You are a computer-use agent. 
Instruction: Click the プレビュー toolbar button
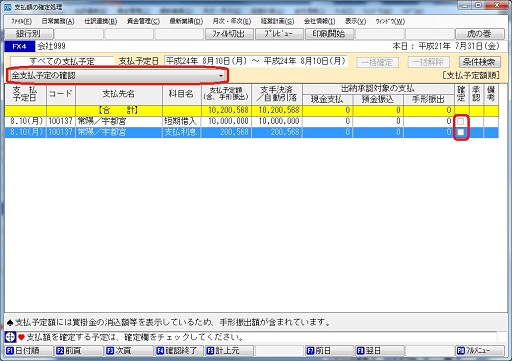279,34
